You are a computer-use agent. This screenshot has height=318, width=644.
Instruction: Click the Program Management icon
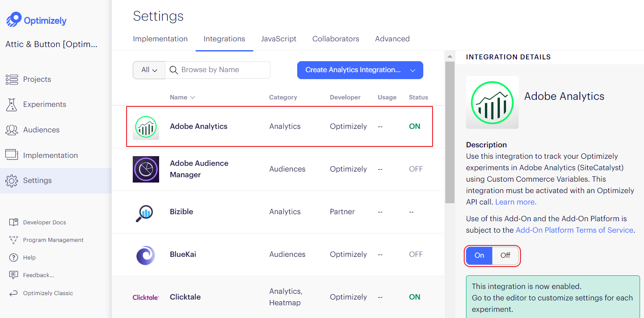(14, 240)
